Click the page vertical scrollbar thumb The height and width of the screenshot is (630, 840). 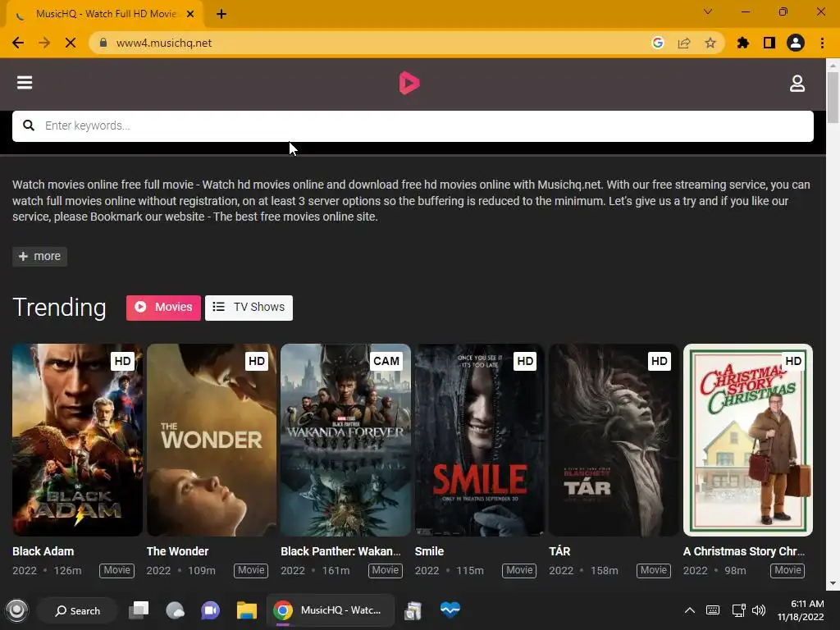(x=833, y=98)
